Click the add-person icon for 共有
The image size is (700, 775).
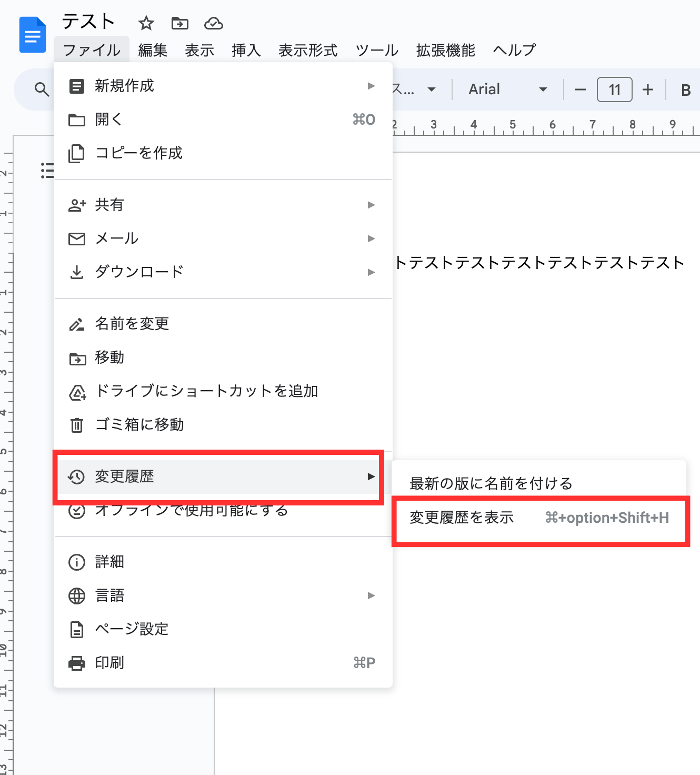point(77,205)
